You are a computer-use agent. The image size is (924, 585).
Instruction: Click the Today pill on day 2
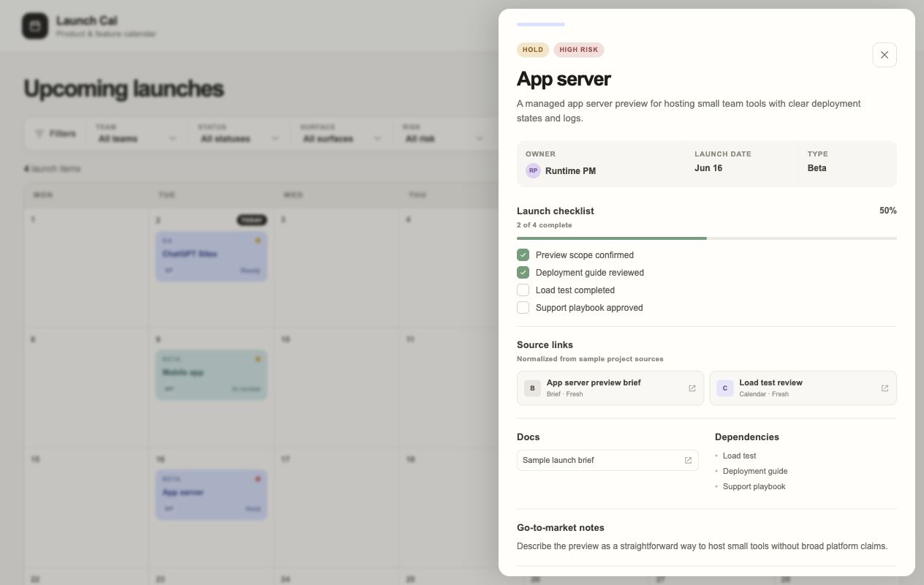click(251, 220)
